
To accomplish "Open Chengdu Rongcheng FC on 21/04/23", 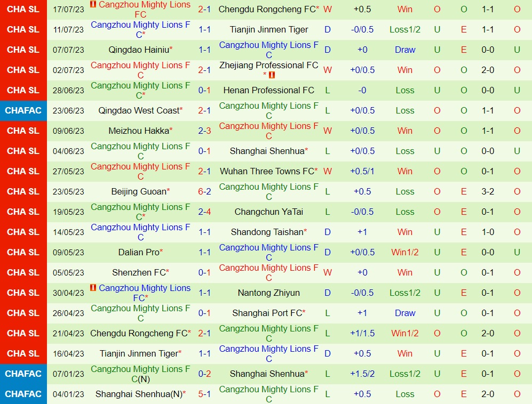I will pos(139,333).
